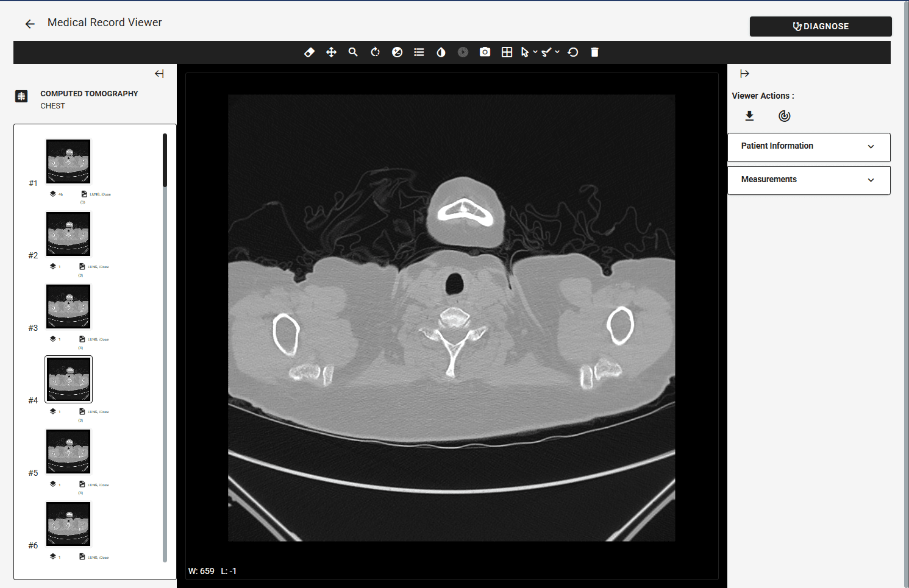Viewport: 909px width, 588px height.
Task: Click the CHEST body part label
Action: [x=52, y=105]
